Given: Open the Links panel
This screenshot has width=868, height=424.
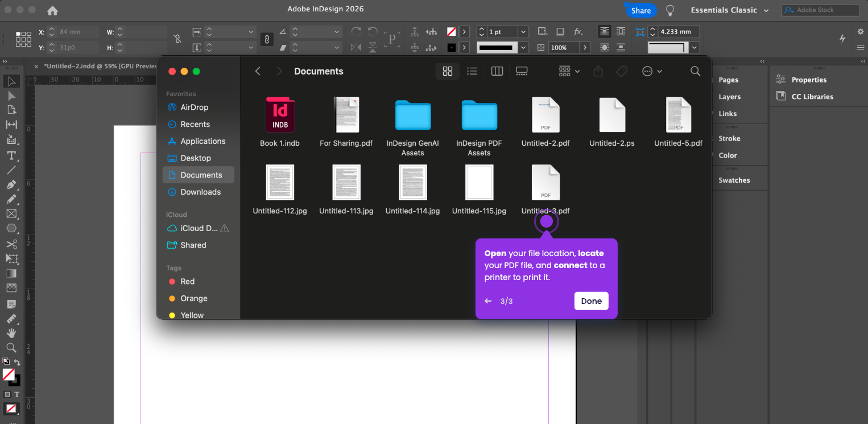Looking at the screenshot, I should 728,114.
